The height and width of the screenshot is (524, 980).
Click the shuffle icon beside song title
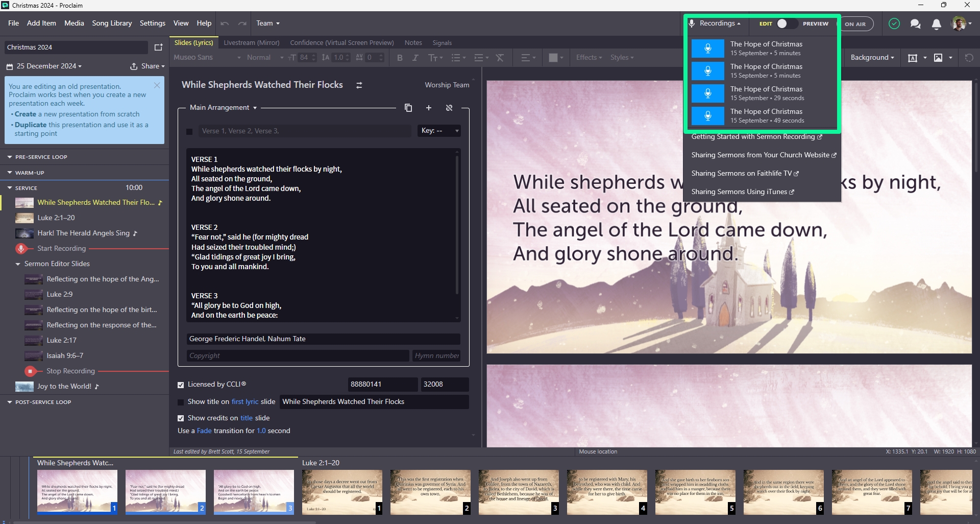click(359, 85)
